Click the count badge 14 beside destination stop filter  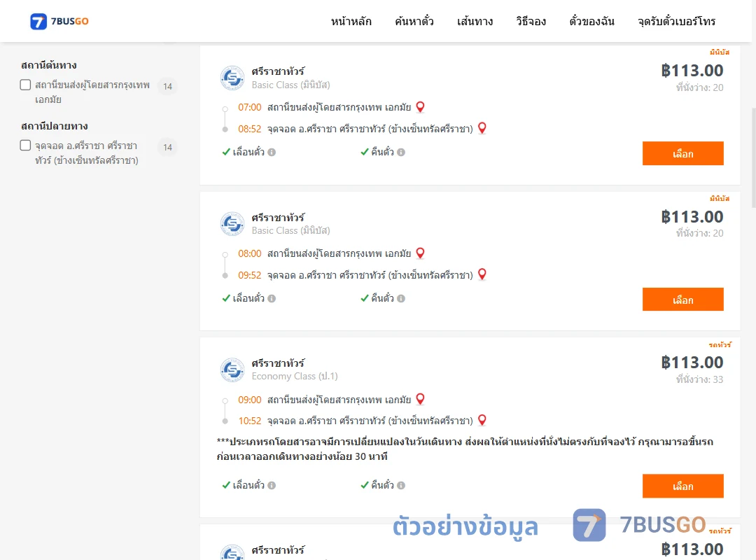coord(168,147)
